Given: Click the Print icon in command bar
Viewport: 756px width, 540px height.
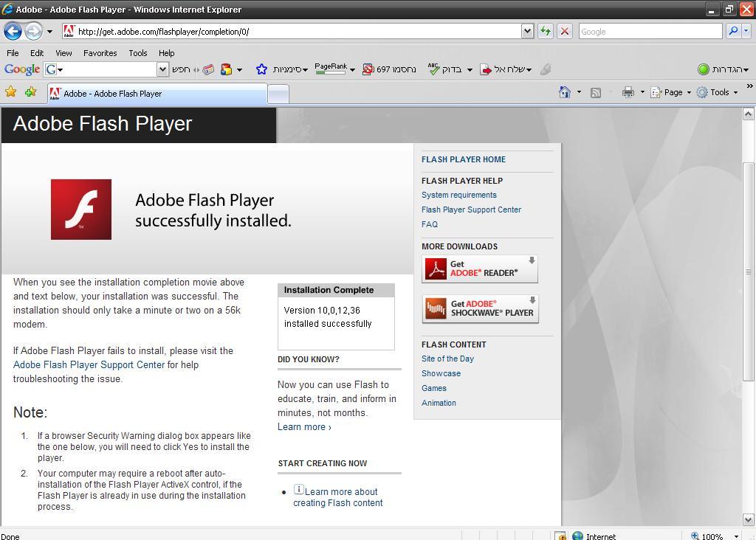Looking at the screenshot, I should point(628,92).
